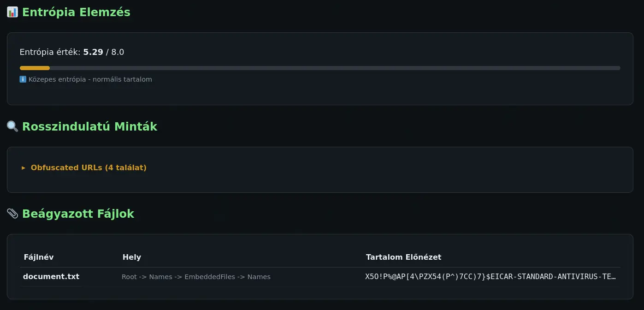Screen dimensions: 644x310
Task: Click the blue info icon under the entropy bar
Action: 23,79
